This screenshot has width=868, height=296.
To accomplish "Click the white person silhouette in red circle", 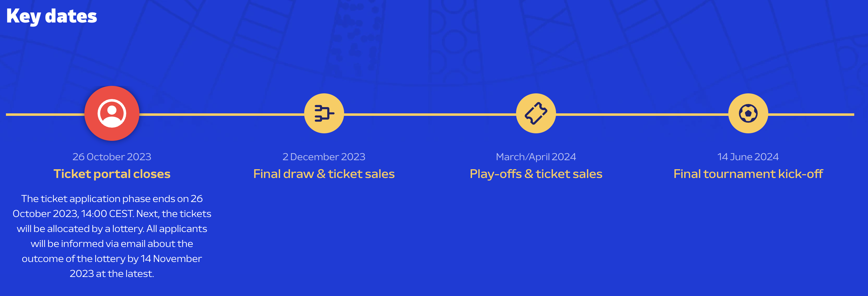I will coord(112,113).
